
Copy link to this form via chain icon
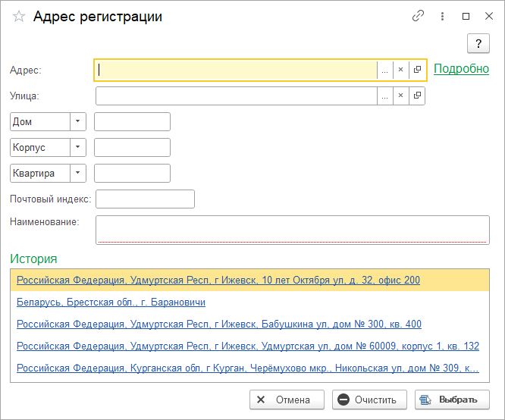(x=418, y=16)
